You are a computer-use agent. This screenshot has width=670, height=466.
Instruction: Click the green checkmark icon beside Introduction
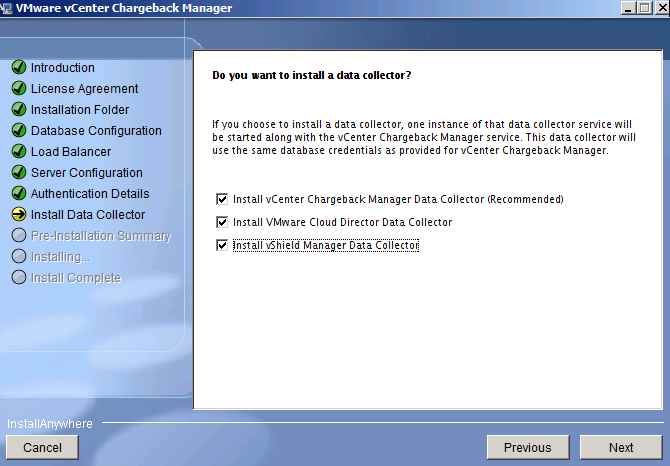pos(19,67)
